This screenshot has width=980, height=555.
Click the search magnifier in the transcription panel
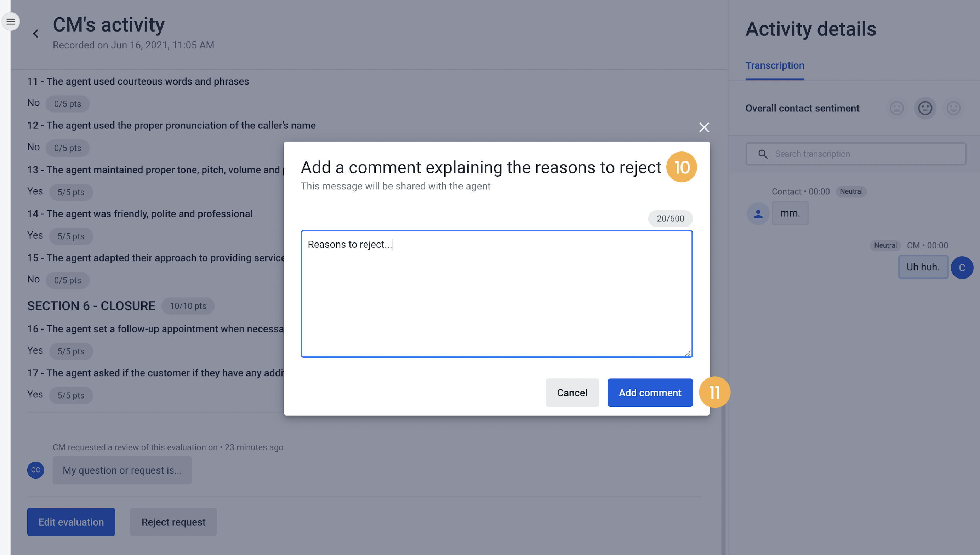tap(763, 154)
